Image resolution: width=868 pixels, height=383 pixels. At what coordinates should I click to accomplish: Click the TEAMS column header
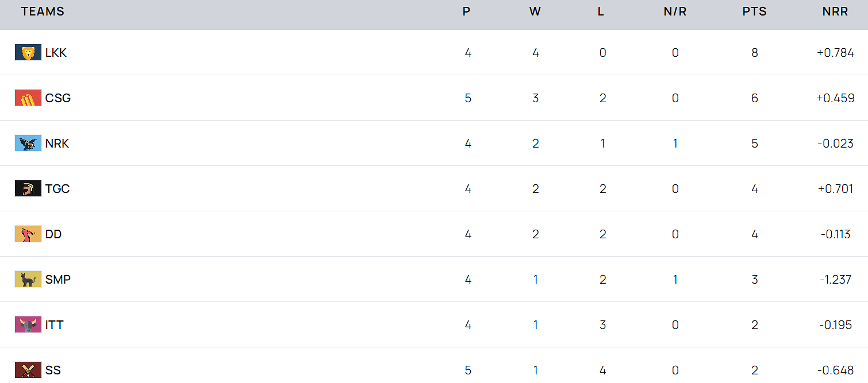click(43, 11)
